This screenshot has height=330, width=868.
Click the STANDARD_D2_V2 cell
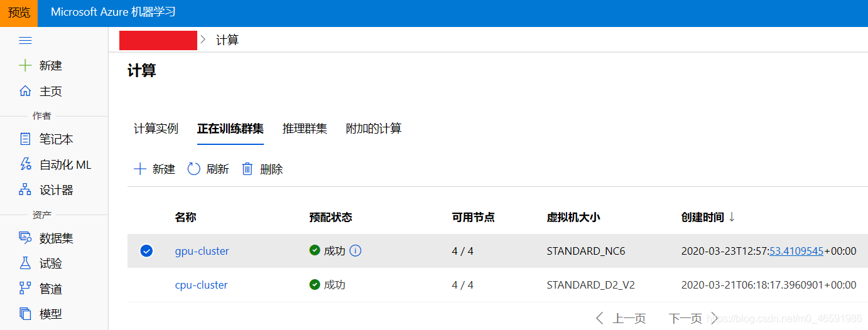coord(590,285)
